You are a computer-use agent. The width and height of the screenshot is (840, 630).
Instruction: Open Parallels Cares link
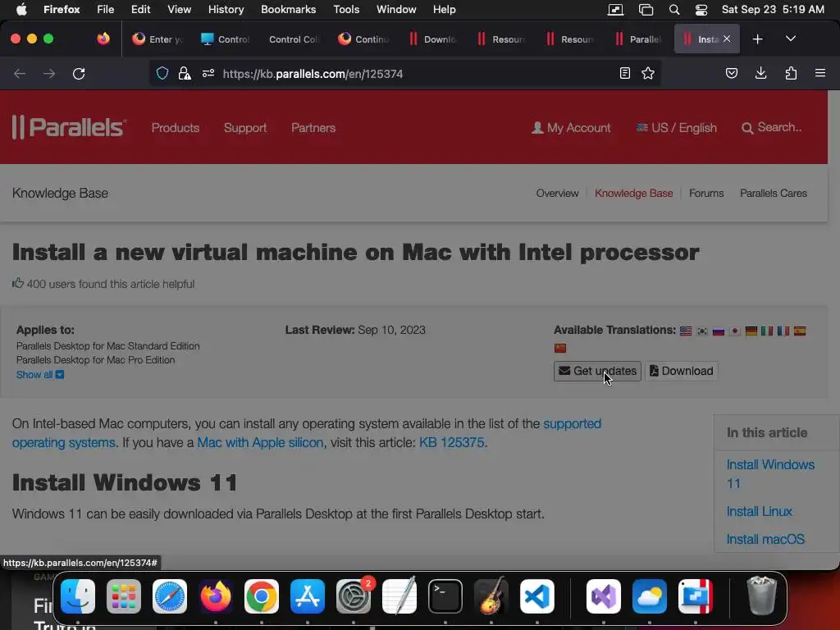(773, 194)
